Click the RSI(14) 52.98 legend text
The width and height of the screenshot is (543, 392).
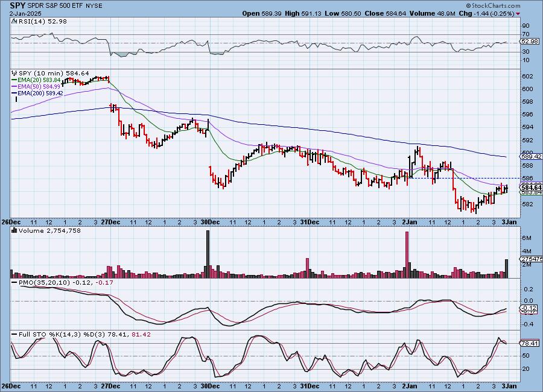[x=43, y=21]
